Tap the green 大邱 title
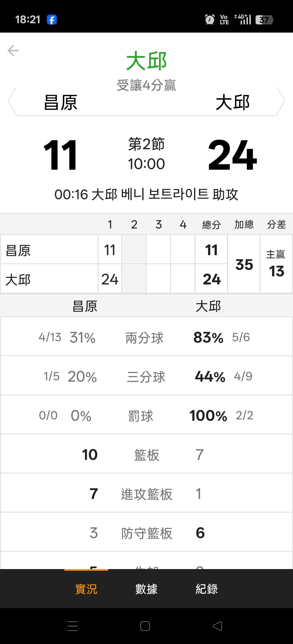The image size is (293, 644). point(146,61)
